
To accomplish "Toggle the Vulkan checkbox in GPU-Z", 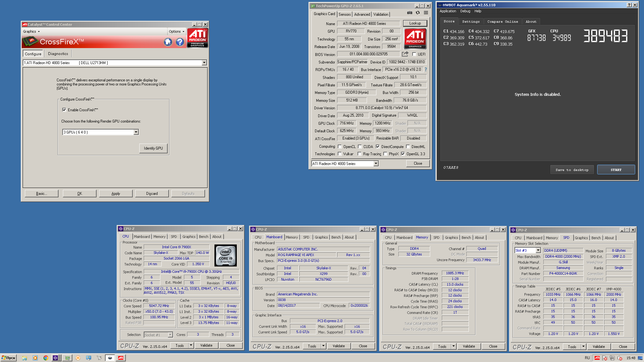I will 340,154.
